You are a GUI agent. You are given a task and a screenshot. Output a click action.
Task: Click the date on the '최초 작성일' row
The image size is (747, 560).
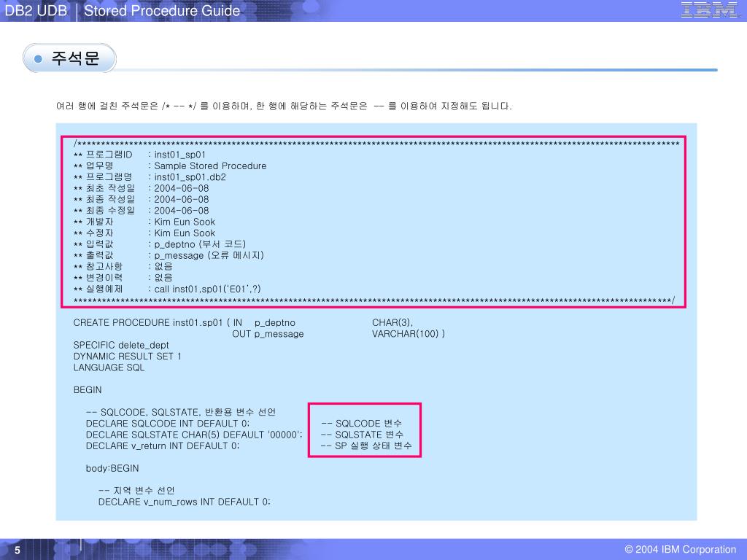tap(181, 188)
